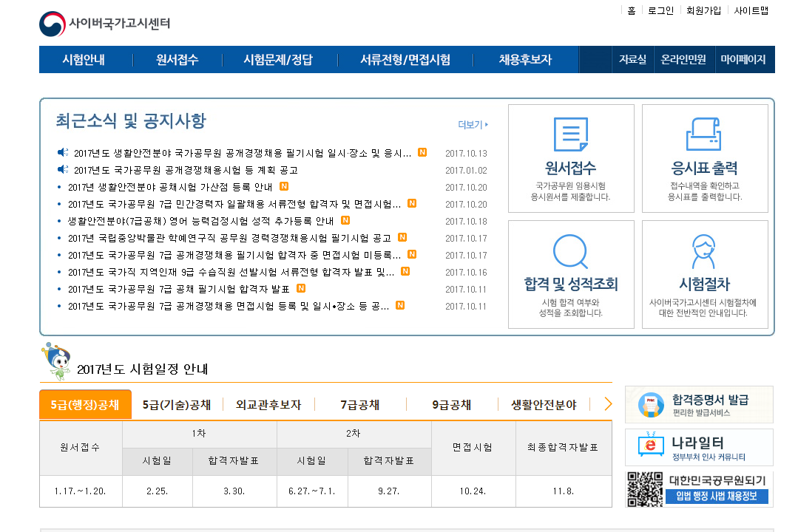Click the 시험절차 person icon
798x532 pixels.
click(x=704, y=251)
